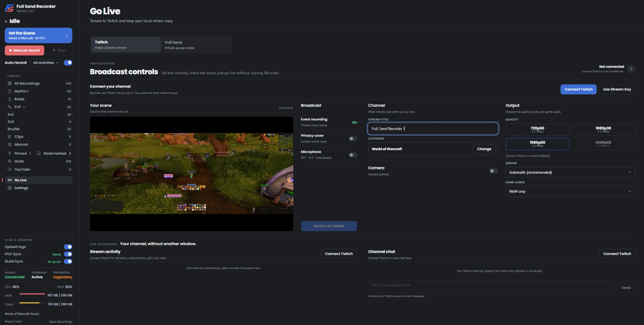Click the scene preview thumbnail
This screenshot has height=325, width=644.
[x=192, y=174]
